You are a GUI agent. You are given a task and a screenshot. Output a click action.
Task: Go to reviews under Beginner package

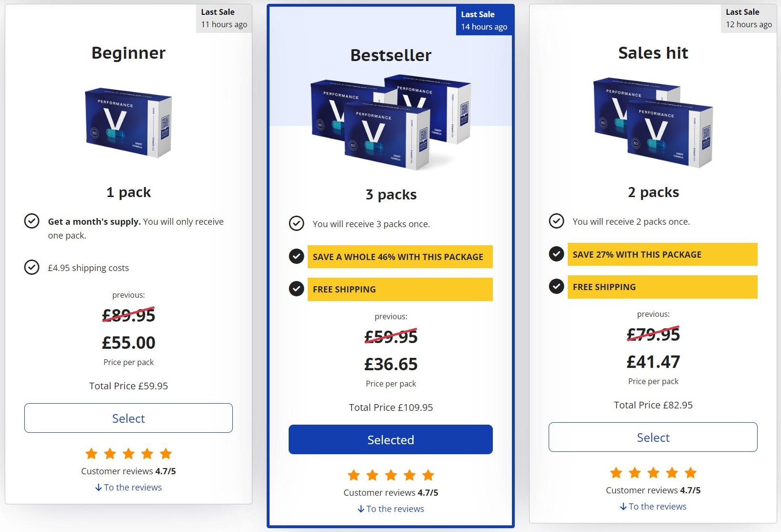coord(128,487)
